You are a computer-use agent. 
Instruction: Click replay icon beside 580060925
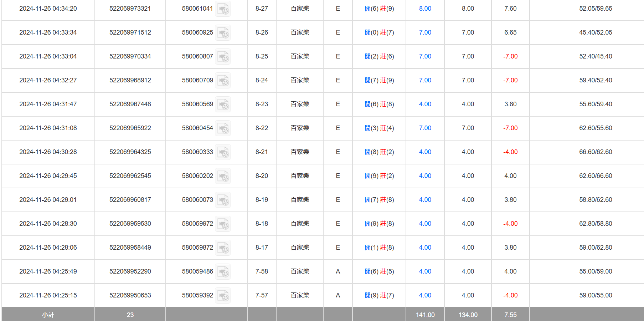point(223,33)
